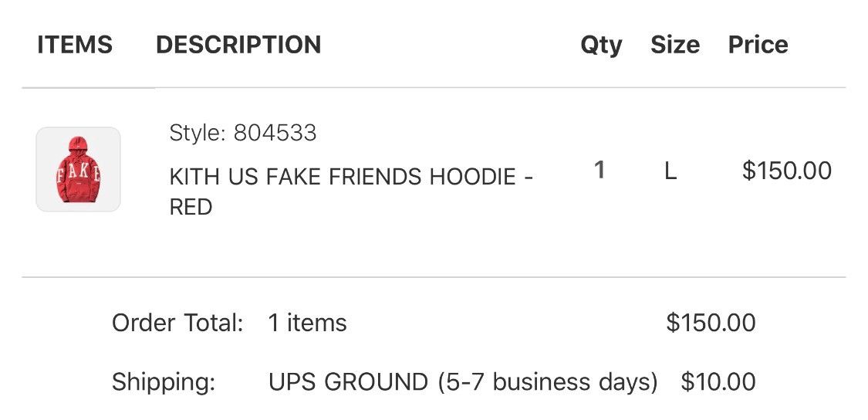Click the Size column header
Image resolution: width=868 pixels, height=420 pixels.
[674, 45]
